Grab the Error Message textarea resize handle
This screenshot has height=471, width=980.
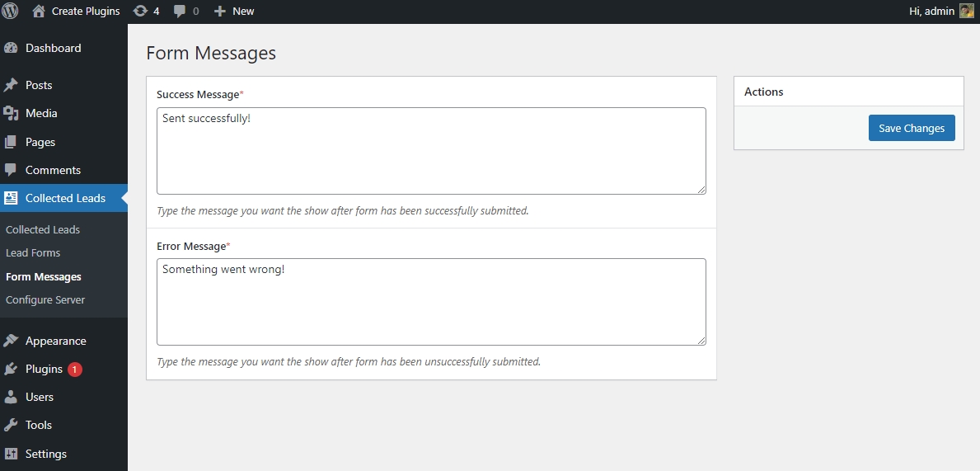(x=701, y=341)
